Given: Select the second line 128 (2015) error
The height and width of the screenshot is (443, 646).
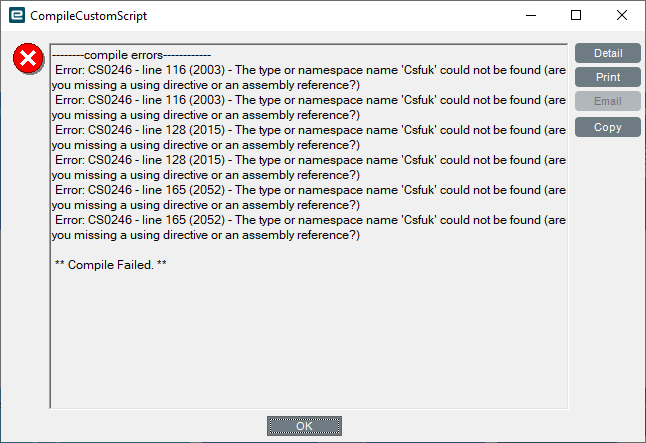Looking at the screenshot, I should [309, 168].
